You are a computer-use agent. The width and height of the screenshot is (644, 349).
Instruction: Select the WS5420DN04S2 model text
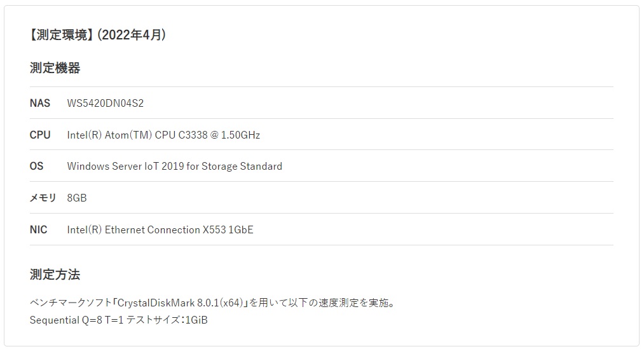(106, 103)
